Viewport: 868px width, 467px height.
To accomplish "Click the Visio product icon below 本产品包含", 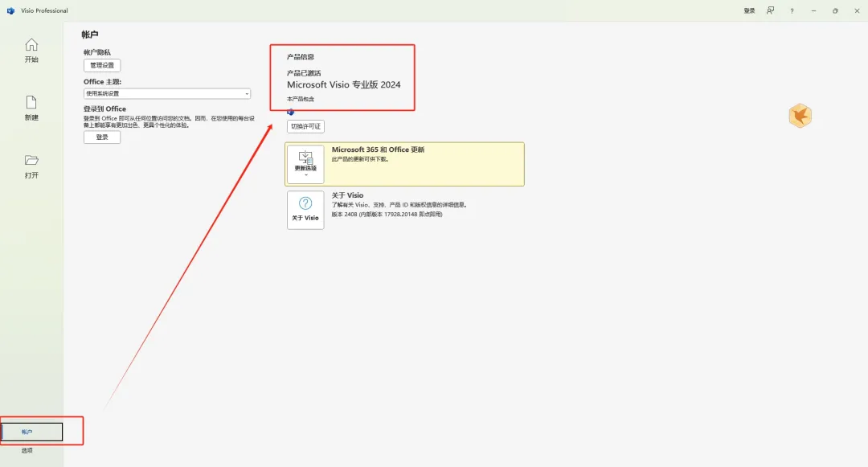I will pos(291,112).
